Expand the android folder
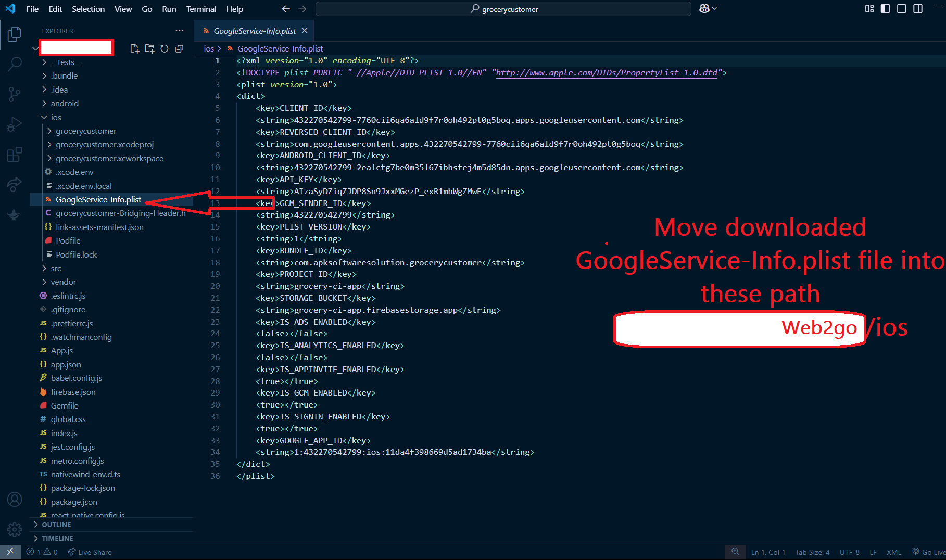Viewport: 946px width, 560px height. [x=65, y=103]
